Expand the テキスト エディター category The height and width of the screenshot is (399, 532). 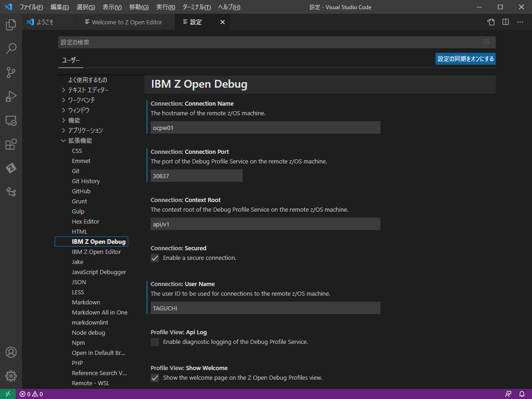click(63, 90)
